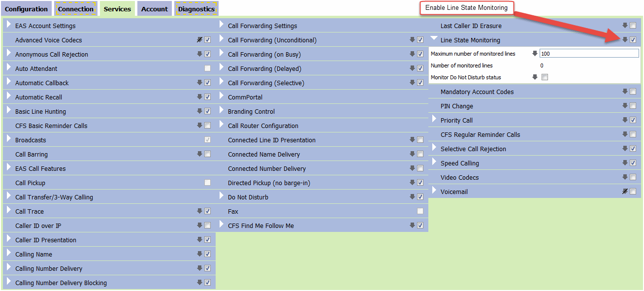Uncheck the Line State Monitoring checkbox
The height and width of the screenshot is (291, 644).
[633, 40]
